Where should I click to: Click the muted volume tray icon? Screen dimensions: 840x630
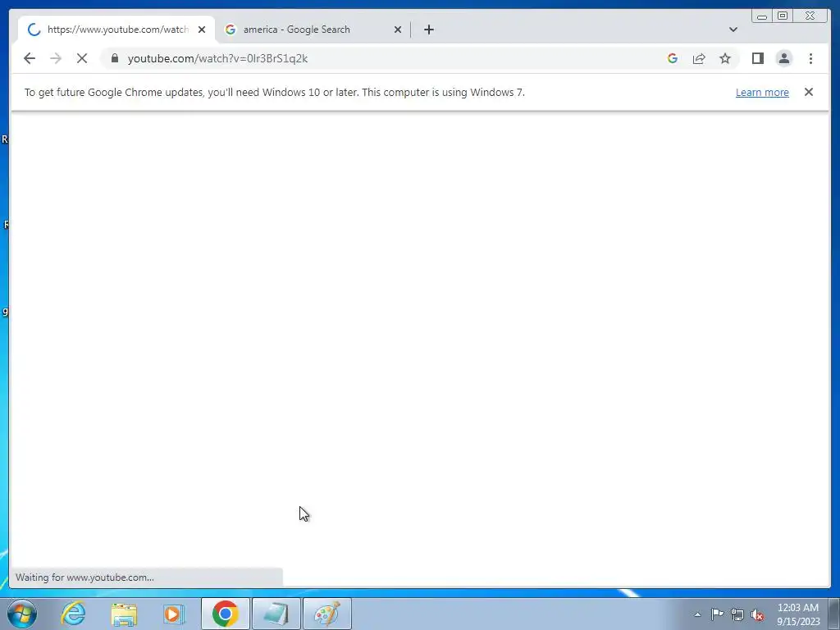(x=757, y=614)
